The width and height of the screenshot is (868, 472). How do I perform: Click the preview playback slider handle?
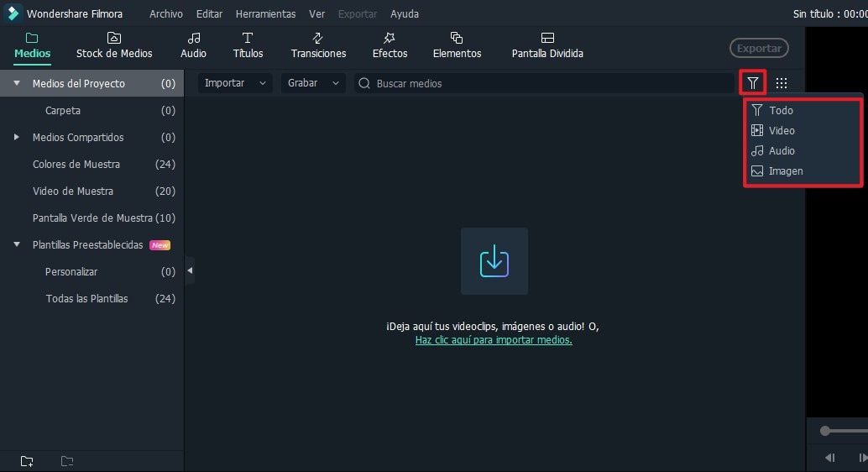(825, 431)
